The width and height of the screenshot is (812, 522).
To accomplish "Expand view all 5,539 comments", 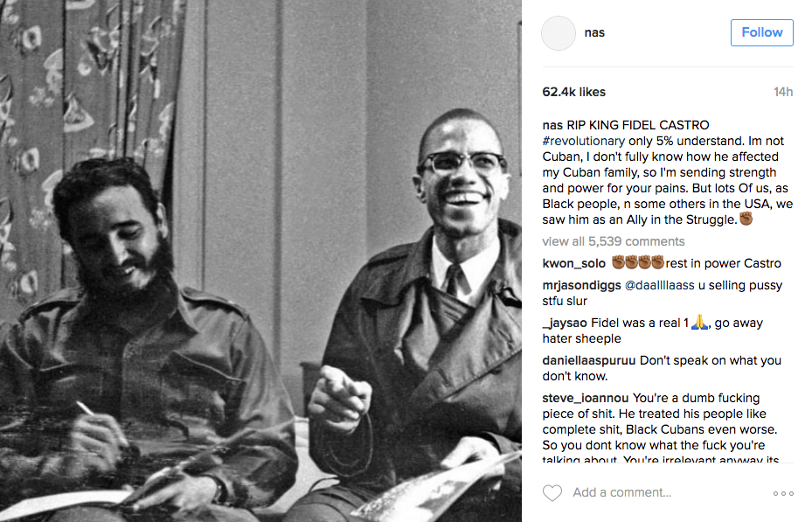I will coord(613,241).
